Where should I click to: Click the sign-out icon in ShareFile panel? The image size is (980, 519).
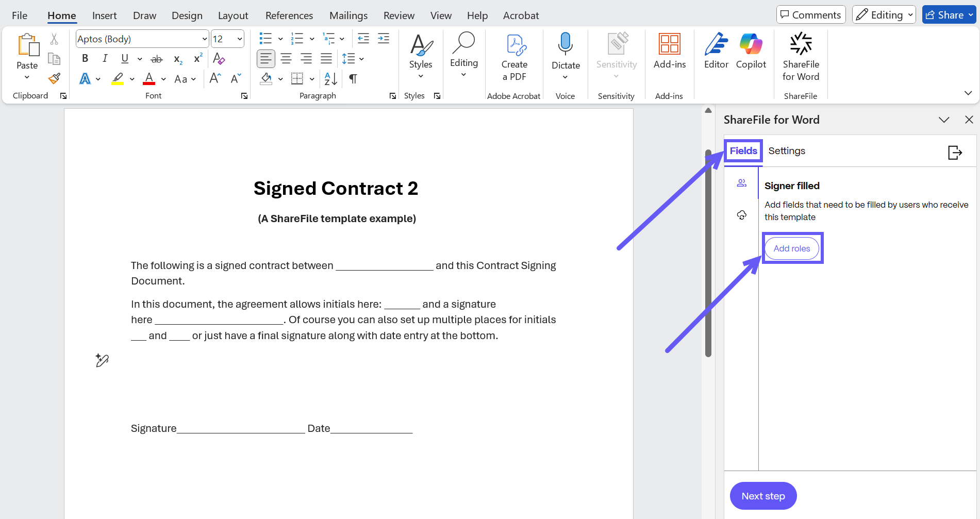coord(955,152)
